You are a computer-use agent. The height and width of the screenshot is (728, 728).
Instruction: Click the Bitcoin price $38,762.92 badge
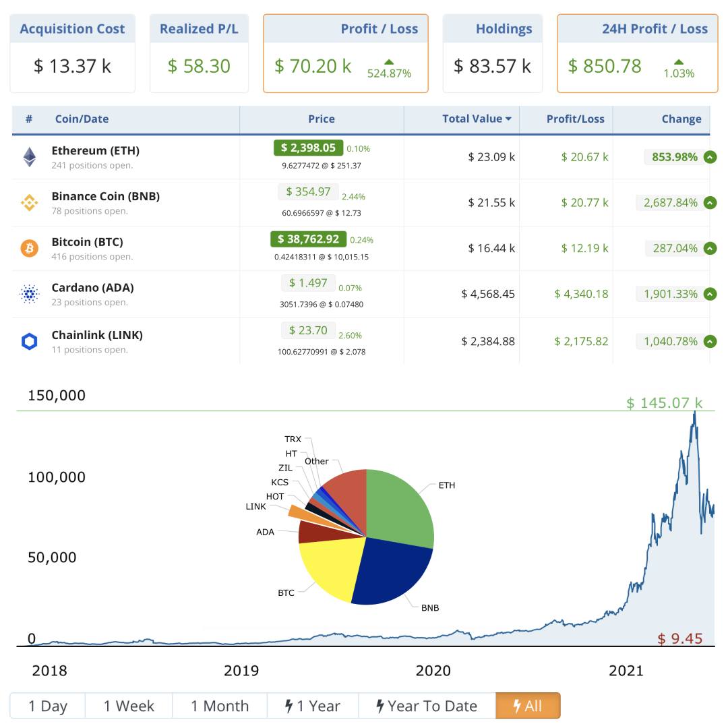coord(309,239)
